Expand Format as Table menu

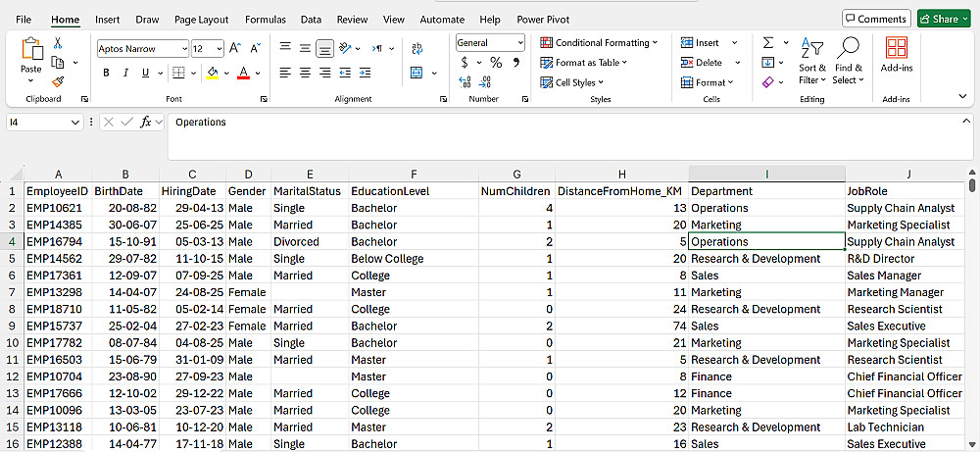pos(583,63)
